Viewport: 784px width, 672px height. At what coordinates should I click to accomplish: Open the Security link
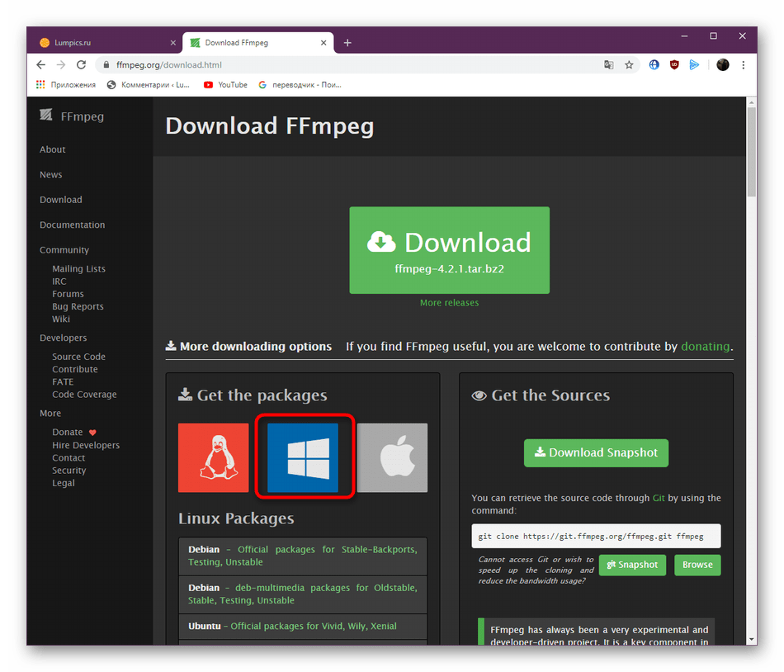(69, 470)
